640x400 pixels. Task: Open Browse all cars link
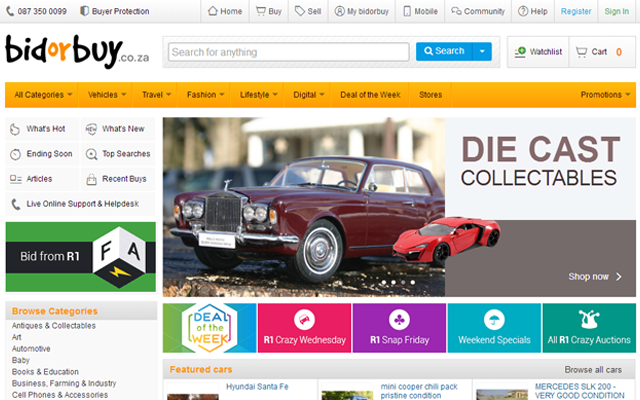593,370
